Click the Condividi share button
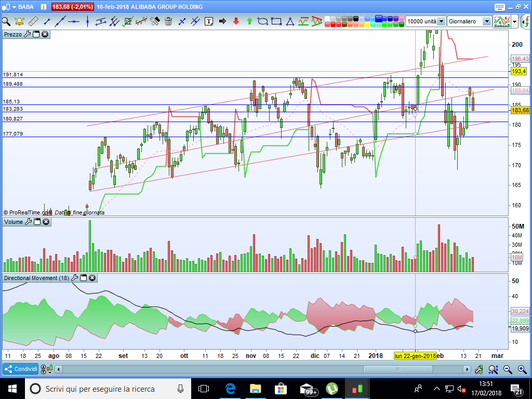 20,369
